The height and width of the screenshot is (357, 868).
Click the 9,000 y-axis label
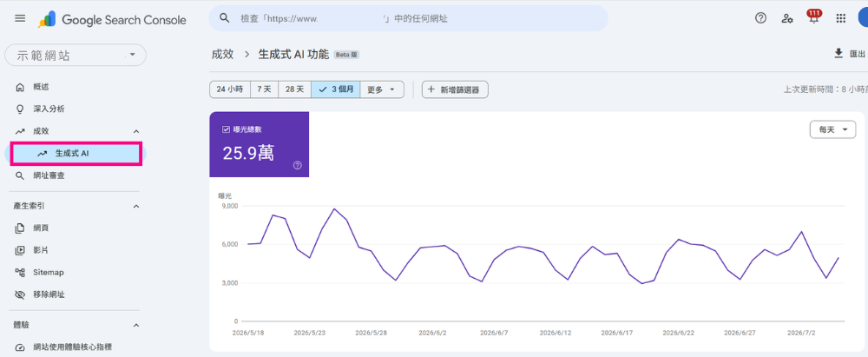(x=228, y=206)
